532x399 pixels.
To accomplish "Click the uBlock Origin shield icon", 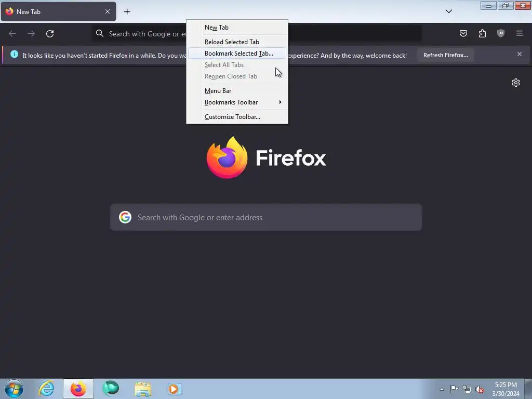I will 501,33.
